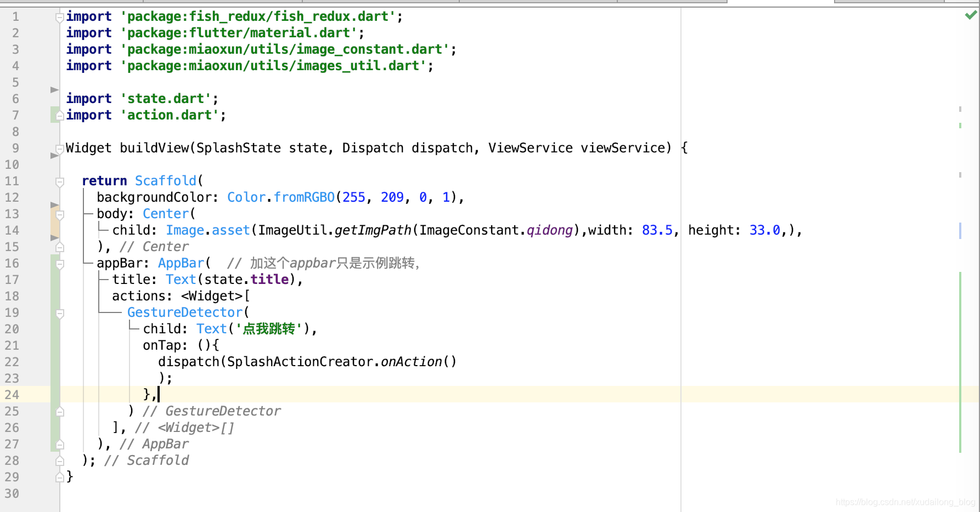Click the fold end marker beside the // Scaffold comment
The height and width of the screenshot is (512, 980).
[60, 461]
